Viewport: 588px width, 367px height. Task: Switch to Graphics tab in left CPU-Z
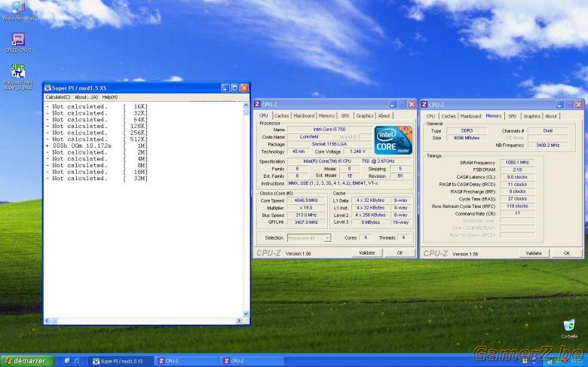pyautogui.click(x=365, y=116)
